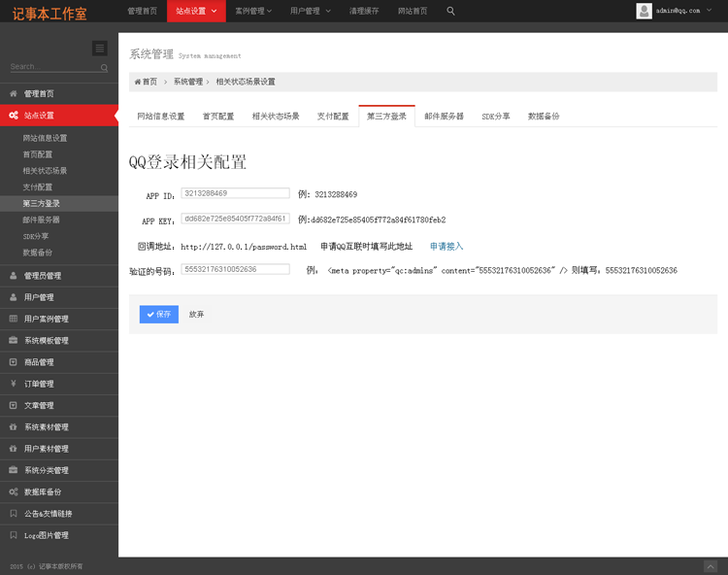
Task: Open the 申请接入 link
Action: coord(447,246)
